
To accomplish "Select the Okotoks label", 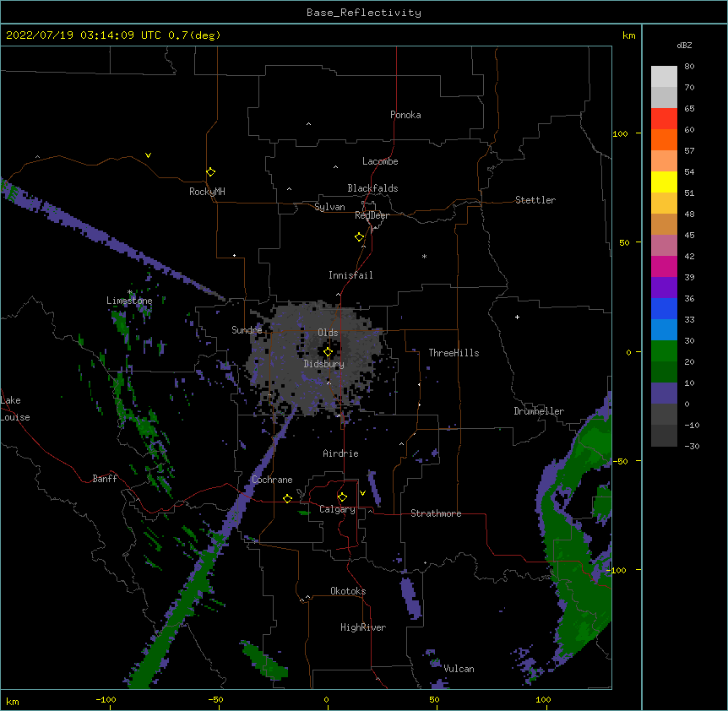I will pyautogui.click(x=348, y=591).
